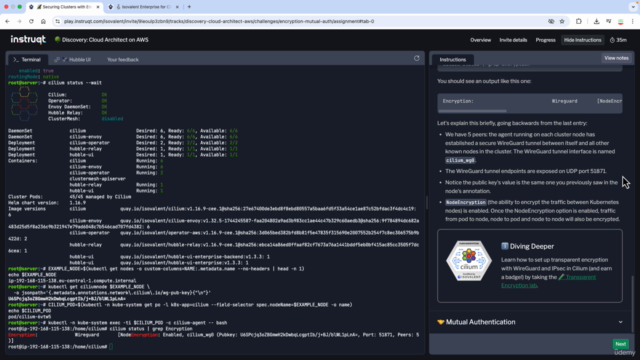Open the browser extensions puzzle icon

point(579,21)
